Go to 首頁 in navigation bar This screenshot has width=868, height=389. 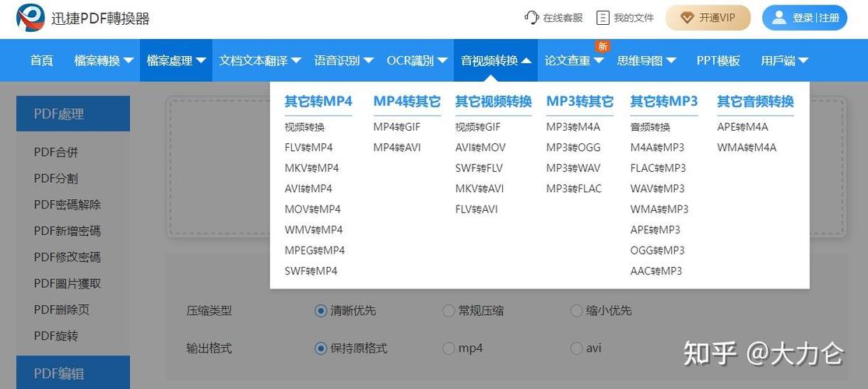[x=41, y=61]
